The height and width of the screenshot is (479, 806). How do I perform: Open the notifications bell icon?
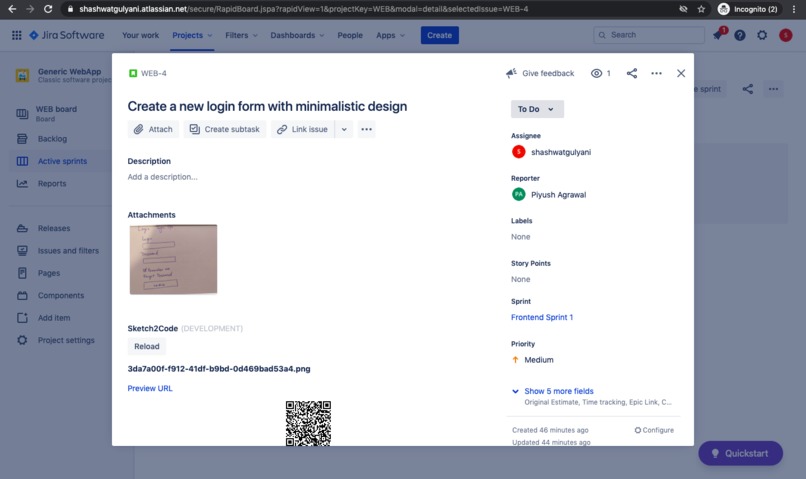click(x=718, y=35)
